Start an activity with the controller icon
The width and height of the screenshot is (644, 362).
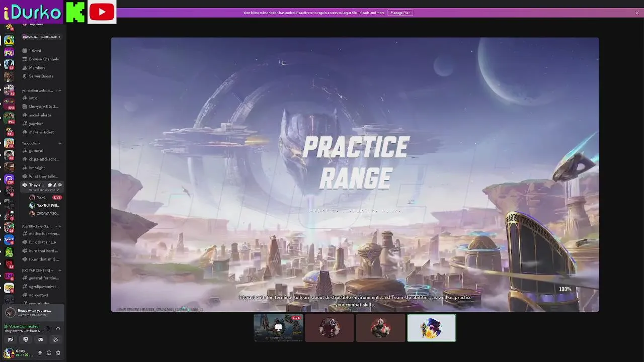click(41, 339)
